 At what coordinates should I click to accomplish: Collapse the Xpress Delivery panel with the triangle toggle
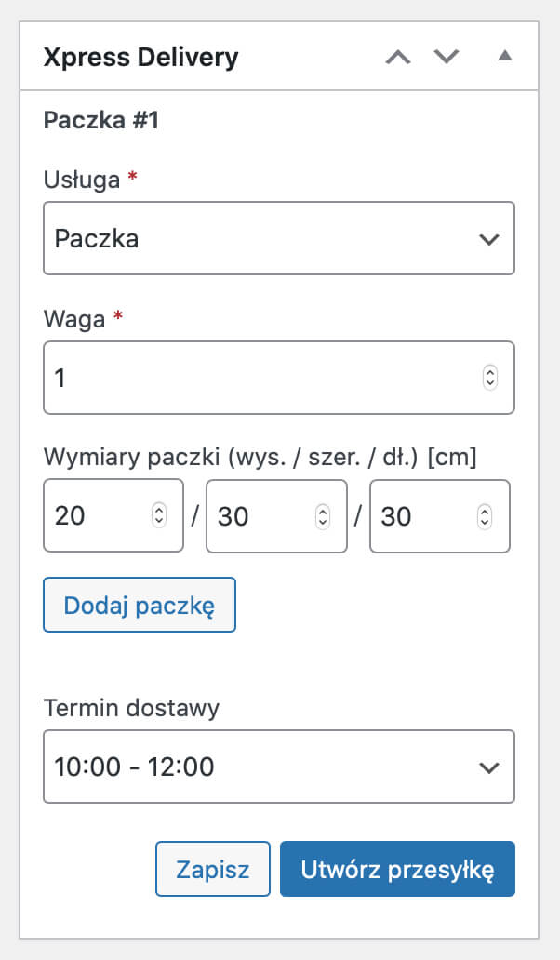point(504,56)
